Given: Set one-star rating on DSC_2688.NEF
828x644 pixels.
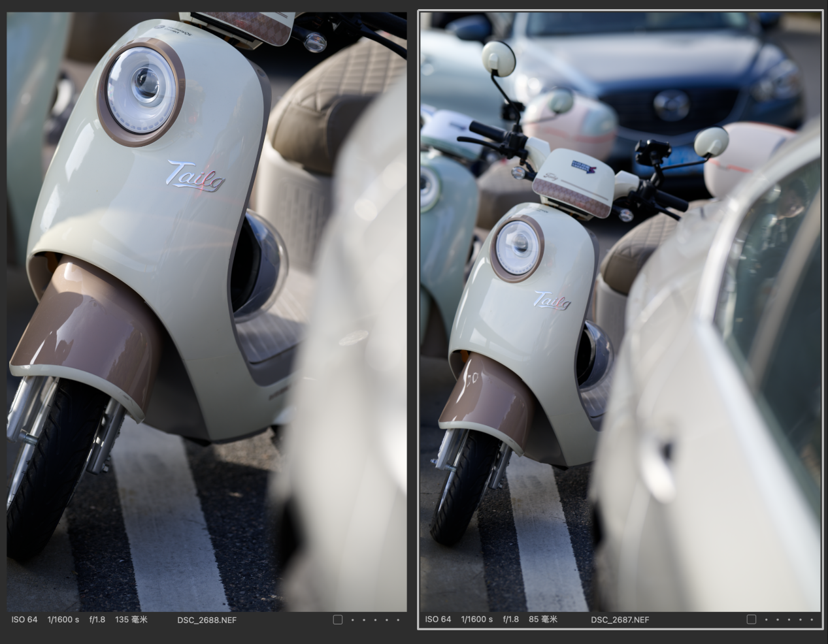Looking at the screenshot, I should tap(353, 620).
